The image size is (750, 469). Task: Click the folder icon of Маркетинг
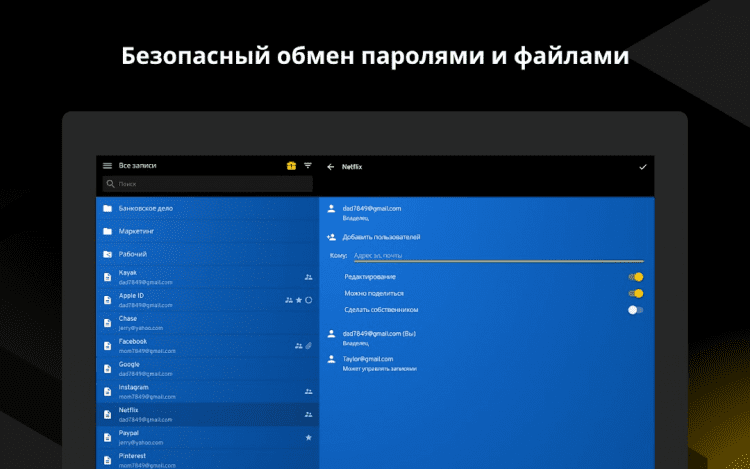click(x=108, y=231)
